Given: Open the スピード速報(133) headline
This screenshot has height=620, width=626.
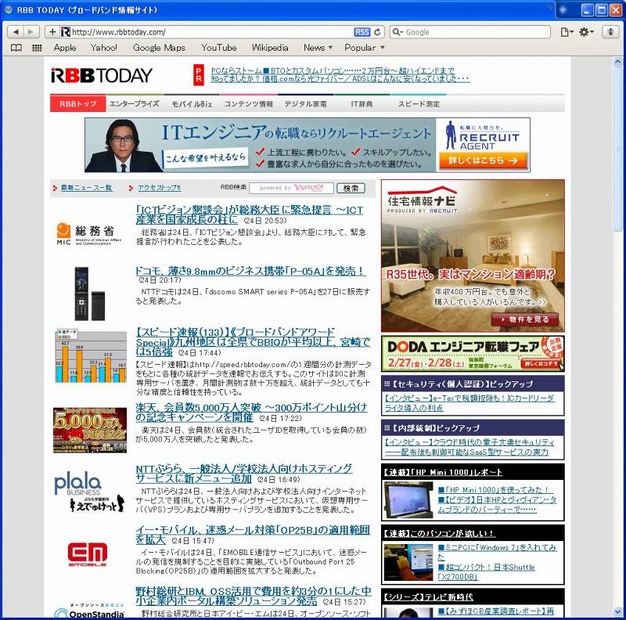Looking at the screenshot, I should (253, 342).
